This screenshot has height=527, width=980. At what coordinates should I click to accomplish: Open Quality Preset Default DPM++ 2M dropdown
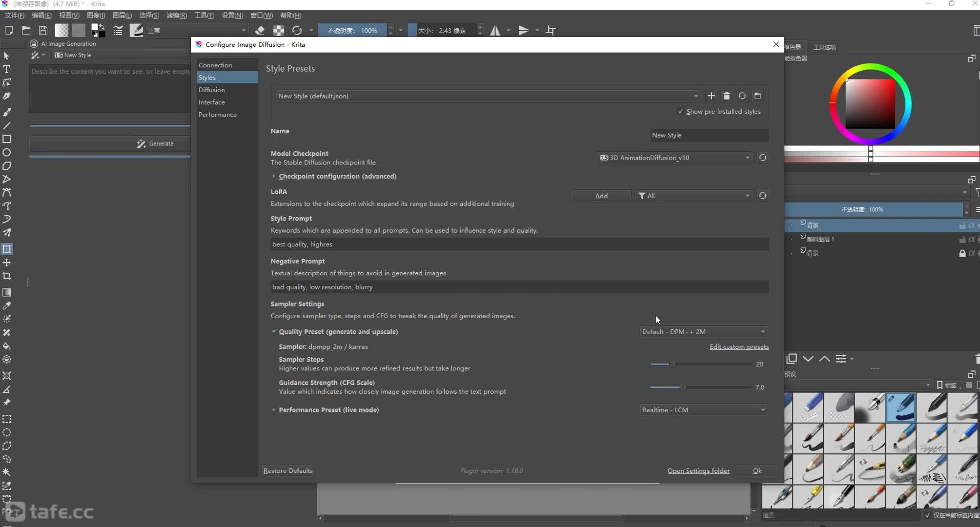704,332
